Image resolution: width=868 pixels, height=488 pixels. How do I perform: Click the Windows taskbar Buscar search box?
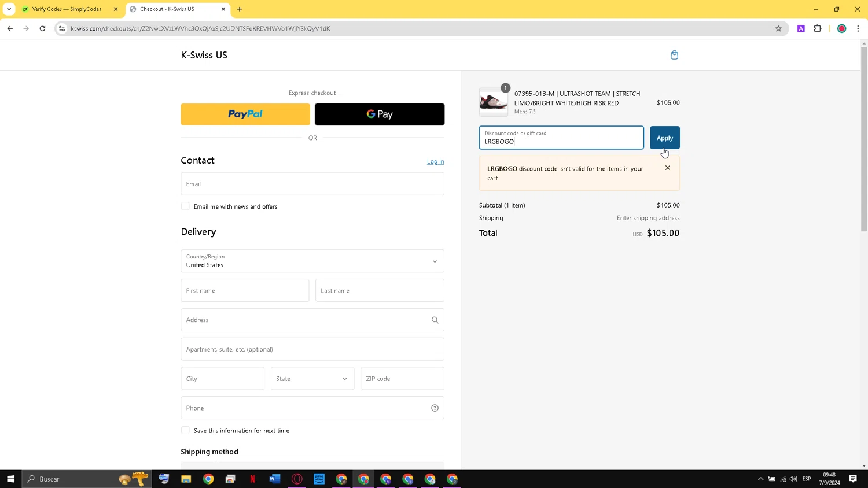click(x=87, y=479)
